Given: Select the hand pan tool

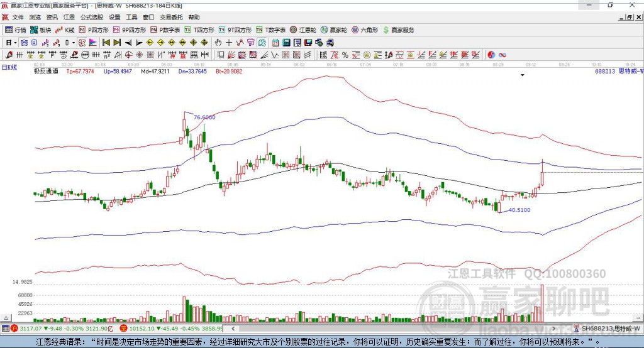Looking at the screenshot, I should [218, 43].
